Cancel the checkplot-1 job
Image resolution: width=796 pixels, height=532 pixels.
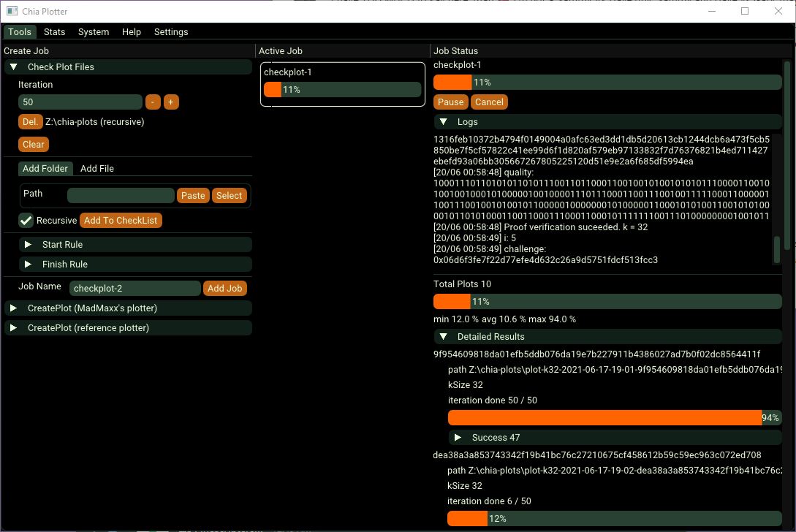pos(490,102)
